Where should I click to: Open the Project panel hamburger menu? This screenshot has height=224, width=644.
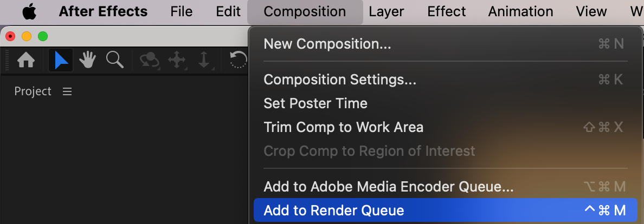tap(67, 92)
